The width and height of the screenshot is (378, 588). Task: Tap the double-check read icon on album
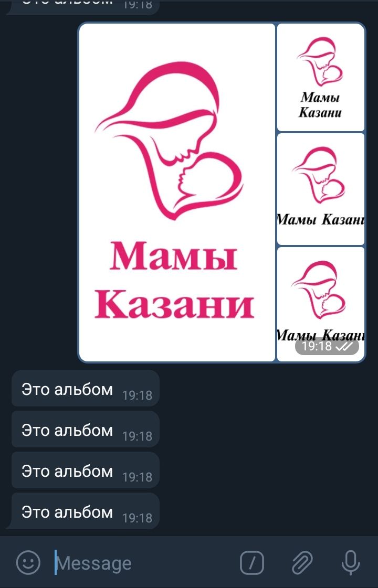coord(344,347)
